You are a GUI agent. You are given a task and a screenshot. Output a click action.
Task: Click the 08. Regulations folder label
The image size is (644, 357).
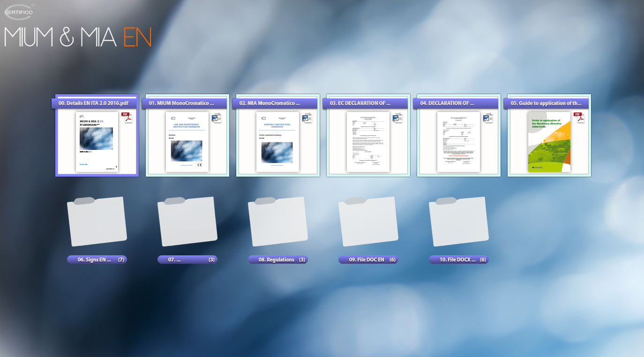click(277, 260)
